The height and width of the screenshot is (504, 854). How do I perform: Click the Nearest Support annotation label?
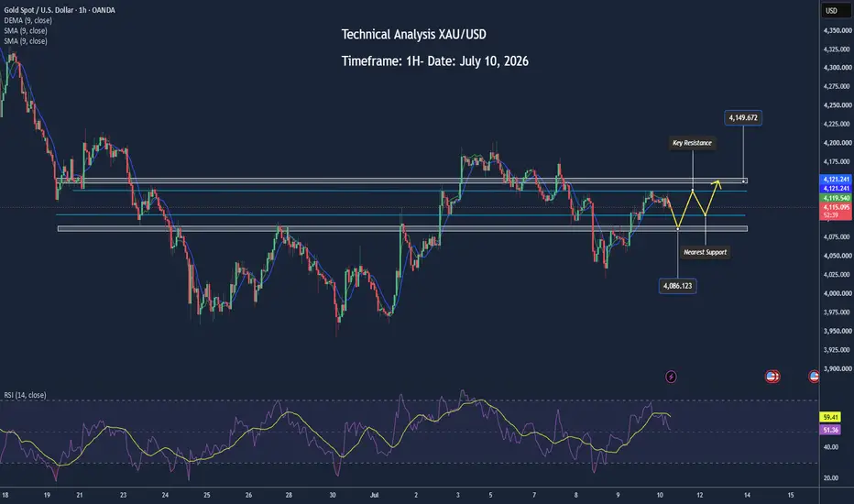pyautogui.click(x=705, y=252)
